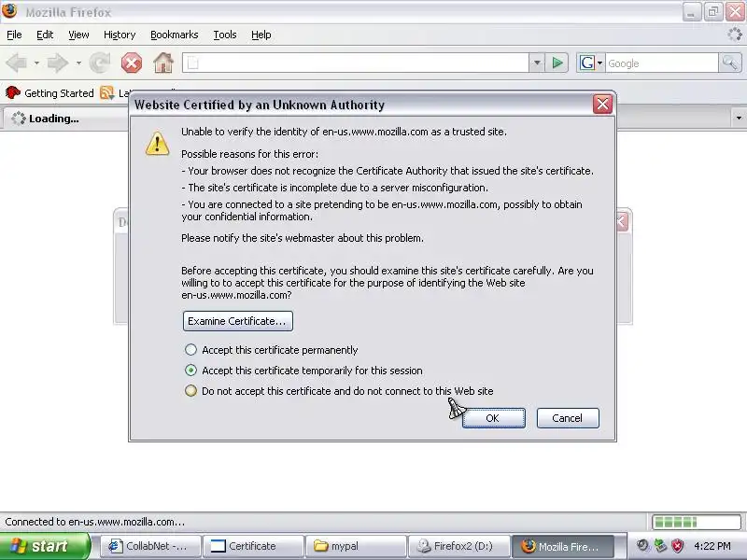The height and width of the screenshot is (560, 747).
Task: Select Do not accept this certificate option
Action: coord(190,391)
